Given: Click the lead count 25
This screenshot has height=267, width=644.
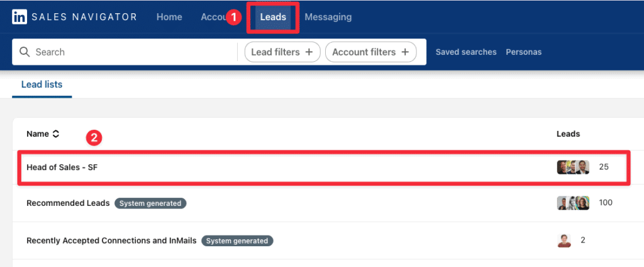Looking at the screenshot, I should 604,168.
